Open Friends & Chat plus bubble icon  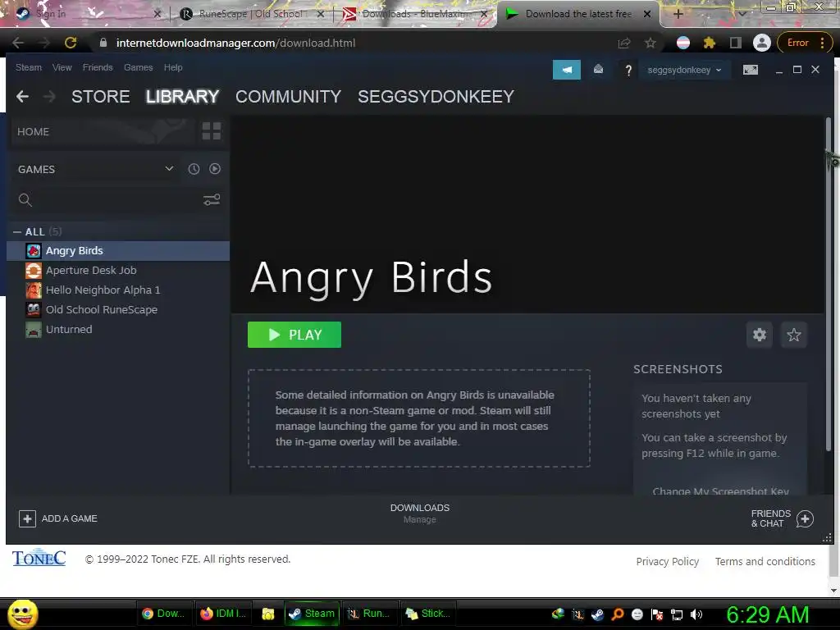[x=805, y=518]
